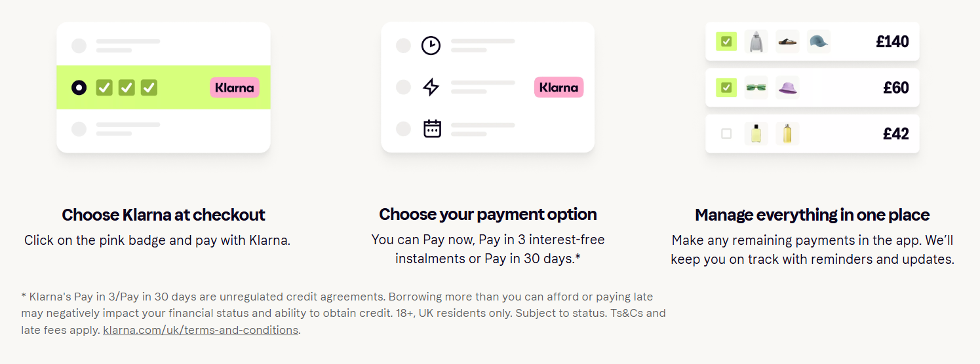The image size is (980, 364).
Task: Uncheck the £140 order checkbox
Action: pyautogui.click(x=726, y=41)
